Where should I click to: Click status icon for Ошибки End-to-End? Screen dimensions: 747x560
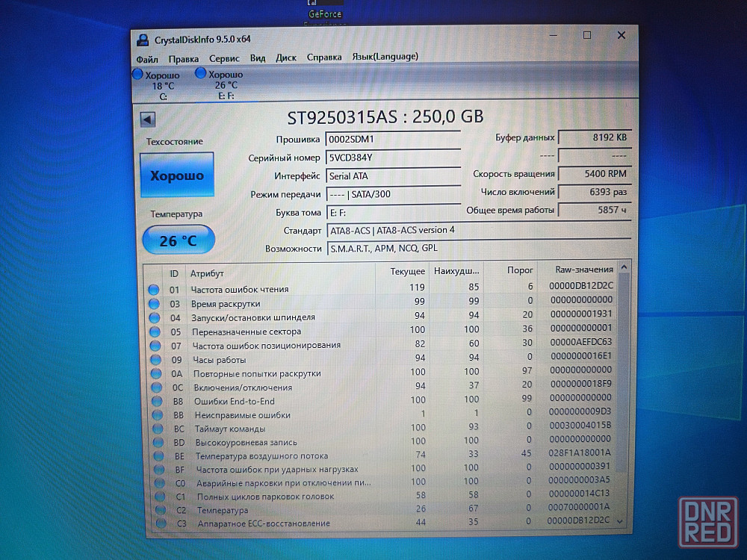pyautogui.click(x=158, y=402)
